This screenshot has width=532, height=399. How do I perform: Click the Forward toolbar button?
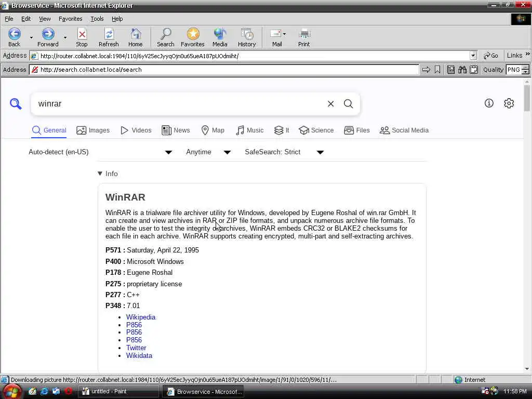pos(48,37)
